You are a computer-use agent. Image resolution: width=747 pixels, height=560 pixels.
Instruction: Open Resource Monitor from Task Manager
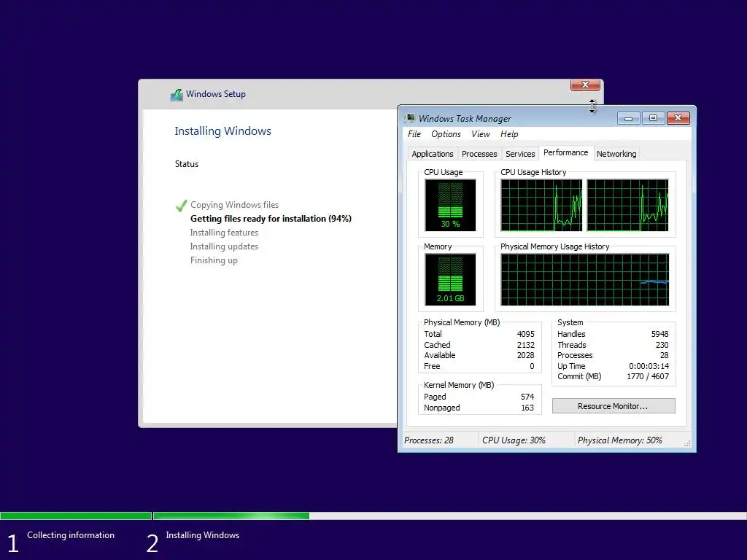tap(614, 406)
